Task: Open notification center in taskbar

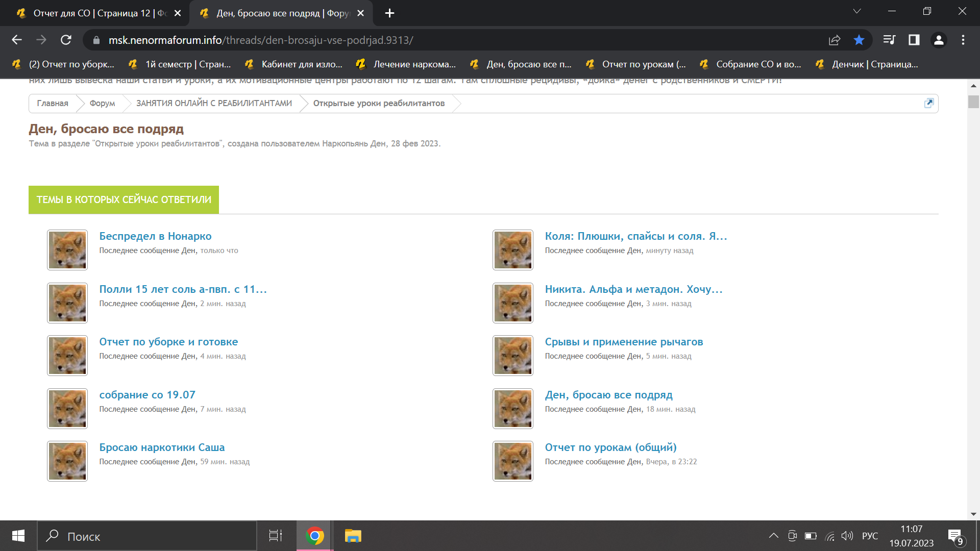Action: coord(955,536)
